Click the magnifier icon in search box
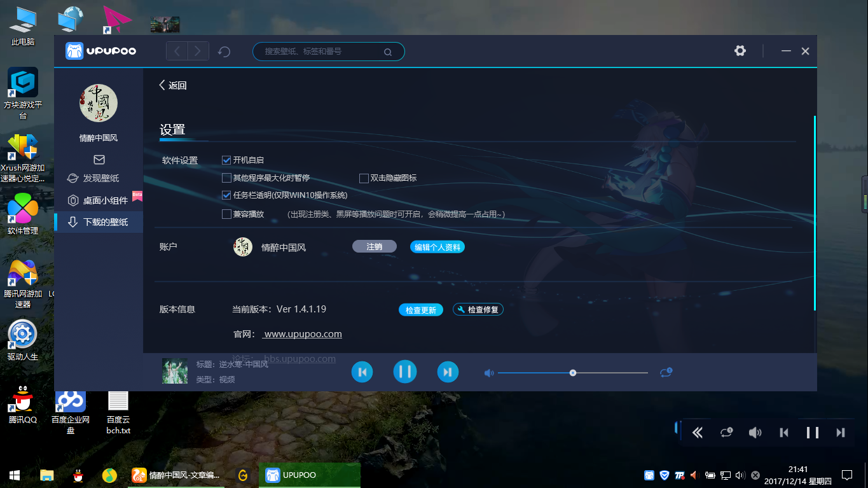This screenshot has width=868, height=488. [388, 52]
